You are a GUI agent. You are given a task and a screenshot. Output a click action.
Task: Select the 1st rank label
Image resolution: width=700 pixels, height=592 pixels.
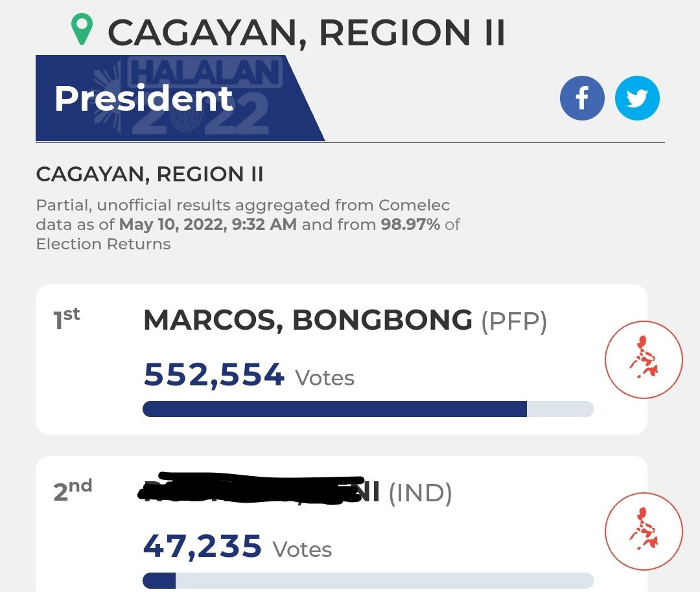tap(67, 318)
